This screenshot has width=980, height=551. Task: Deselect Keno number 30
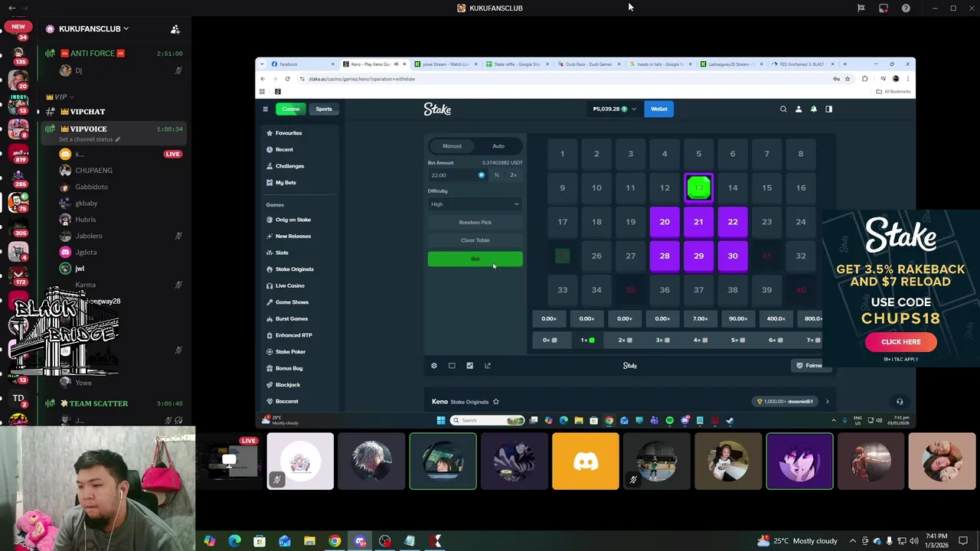733,256
